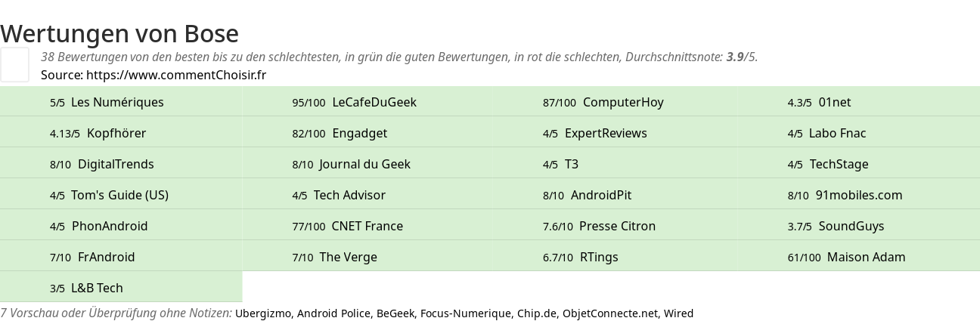980x321 pixels.
Task: Open the commentChoisir.fr source link
Action: click(x=176, y=75)
